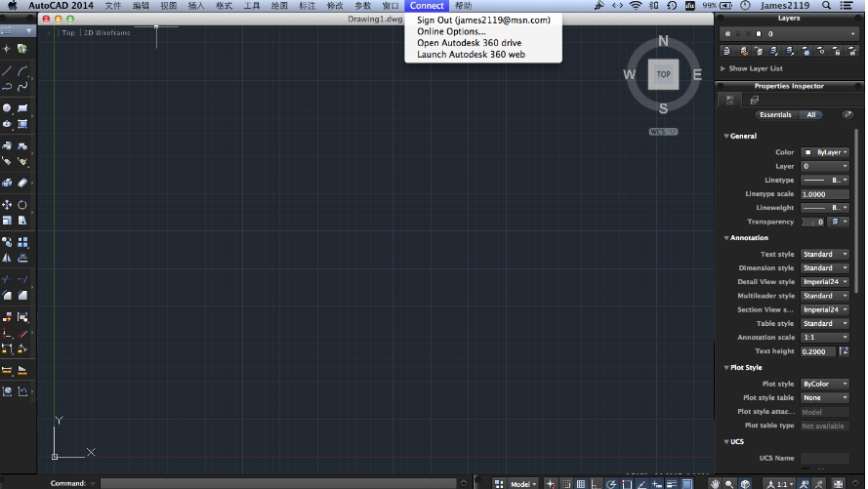Edit the Linetype scale 1.0000 field
Image resolution: width=868 pixels, height=489 pixels.
pyautogui.click(x=825, y=194)
